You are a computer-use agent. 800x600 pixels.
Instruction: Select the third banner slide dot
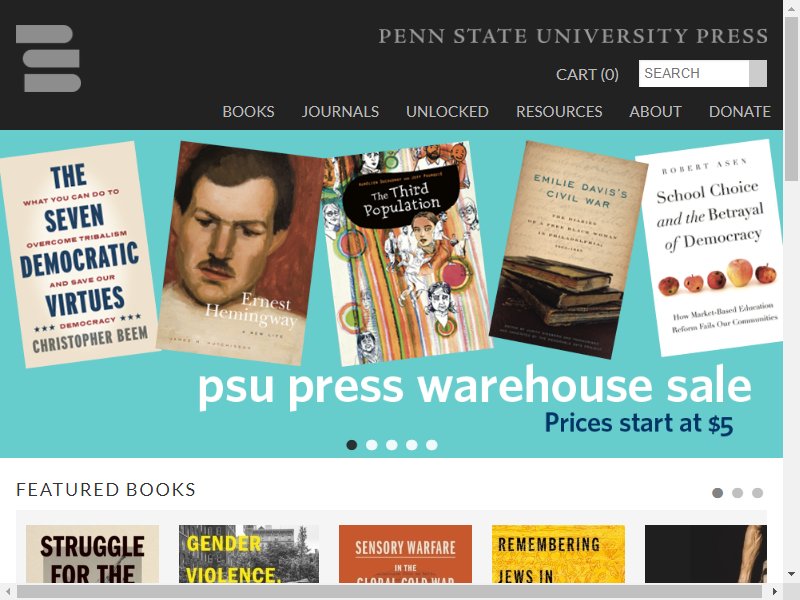pyautogui.click(x=392, y=445)
